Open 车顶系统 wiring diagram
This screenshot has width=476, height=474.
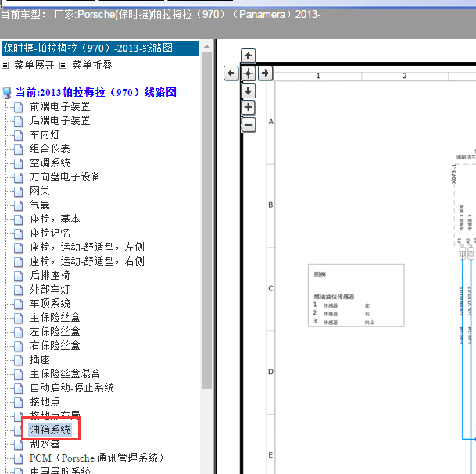50,303
